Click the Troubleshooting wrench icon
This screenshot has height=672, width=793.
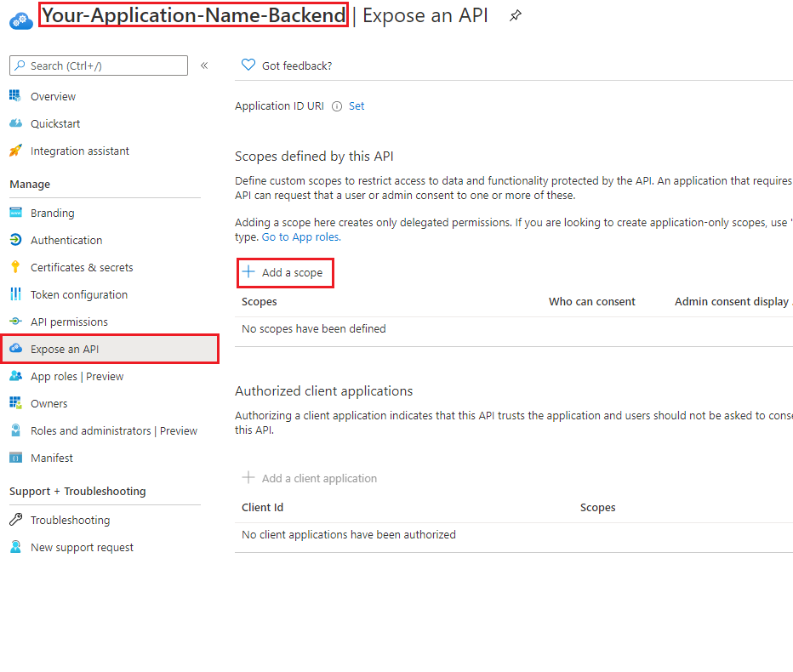click(x=15, y=519)
